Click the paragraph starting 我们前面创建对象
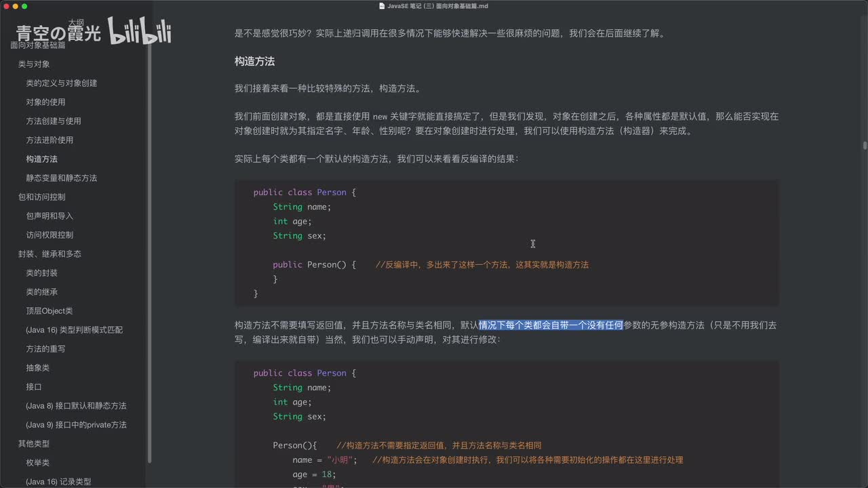 (x=507, y=123)
